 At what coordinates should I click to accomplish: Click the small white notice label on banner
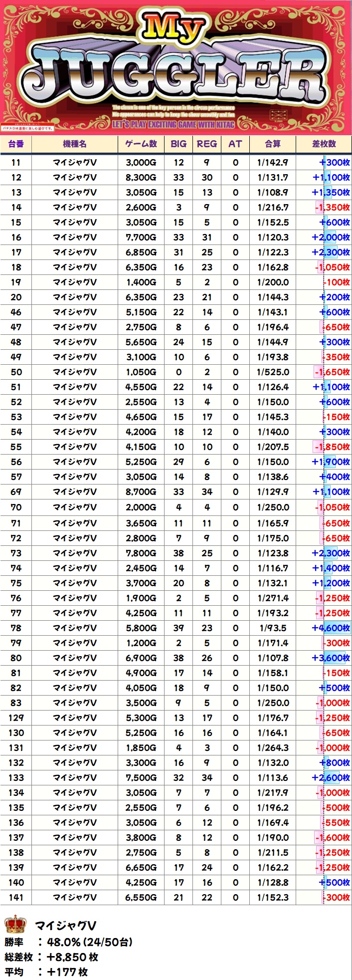pos(28,128)
